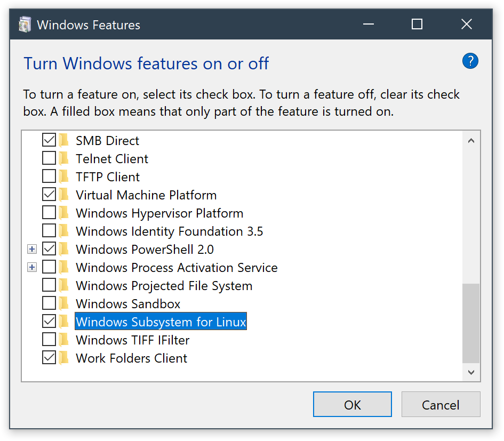Click the Windows Projected File System folder icon

pyautogui.click(x=64, y=285)
